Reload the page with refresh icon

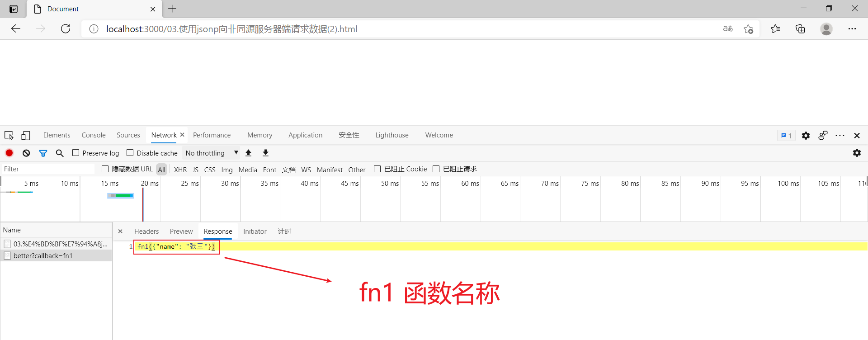click(x=66, y=29)
